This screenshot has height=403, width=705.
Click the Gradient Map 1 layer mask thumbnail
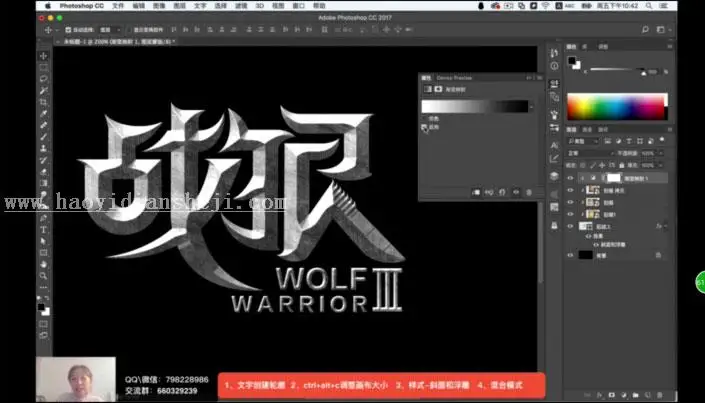point(613,178)
